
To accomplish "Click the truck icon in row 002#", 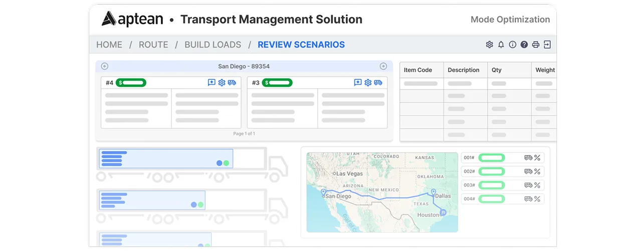I will pyautogui.click(x=528, y=171).
